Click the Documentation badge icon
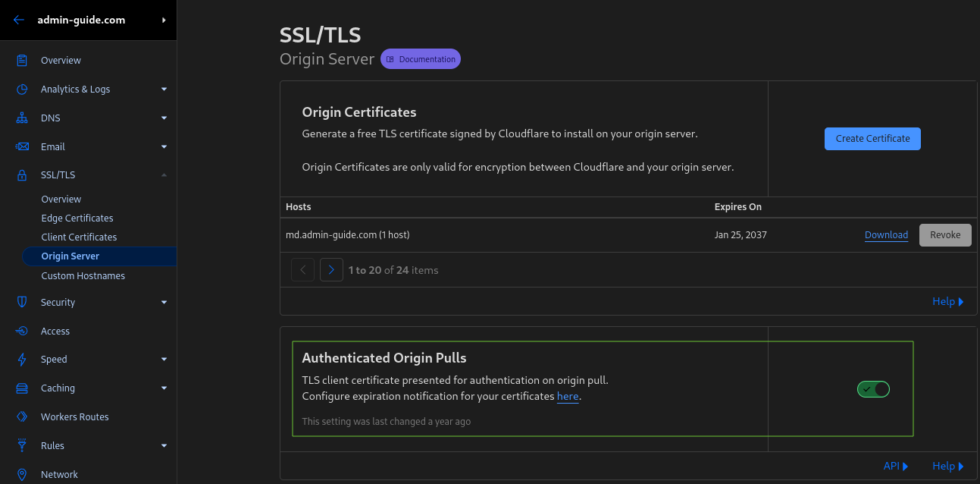Screen dimensions: 980x484 (x=390, y=58)
